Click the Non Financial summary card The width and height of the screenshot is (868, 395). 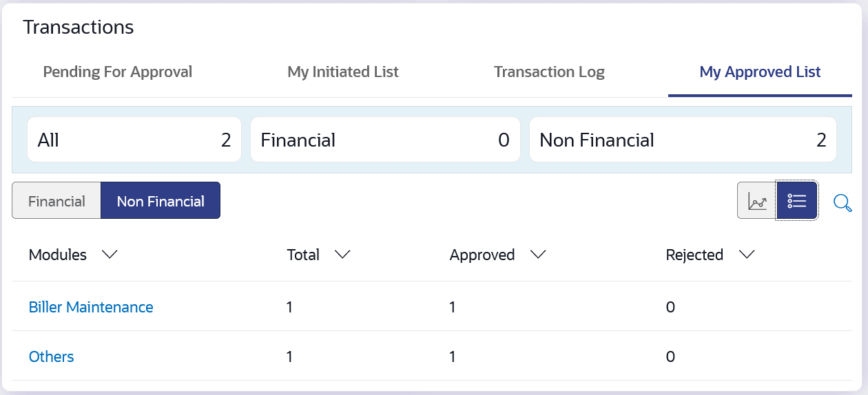click(683, 140)
